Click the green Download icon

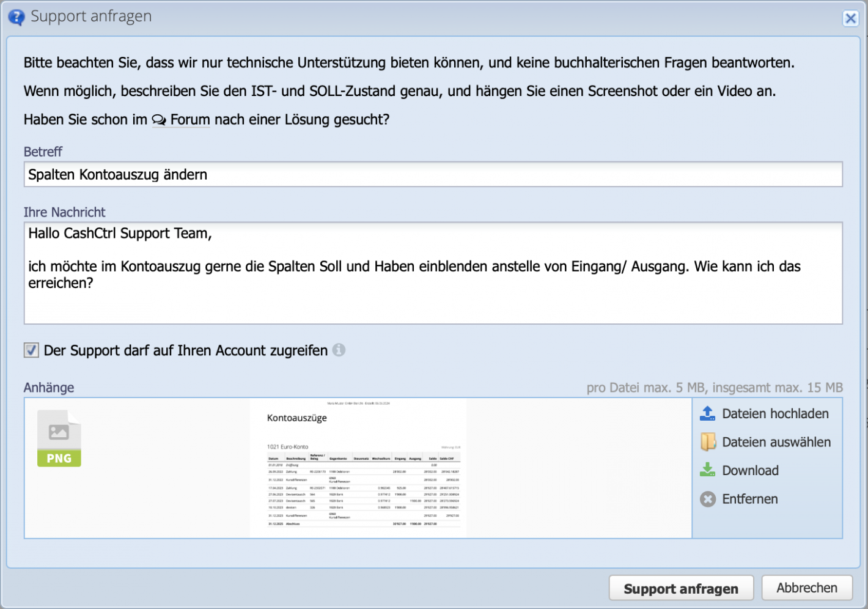(707, 470)
